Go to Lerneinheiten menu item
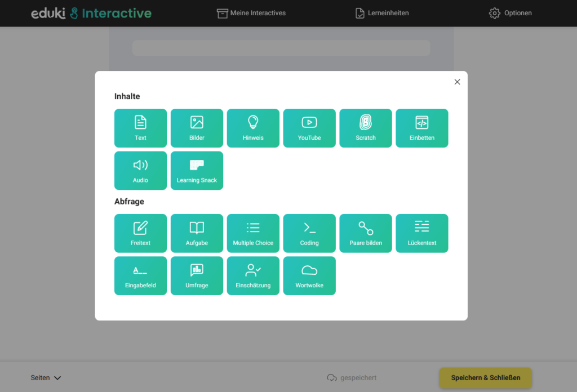 coord(382,13)
